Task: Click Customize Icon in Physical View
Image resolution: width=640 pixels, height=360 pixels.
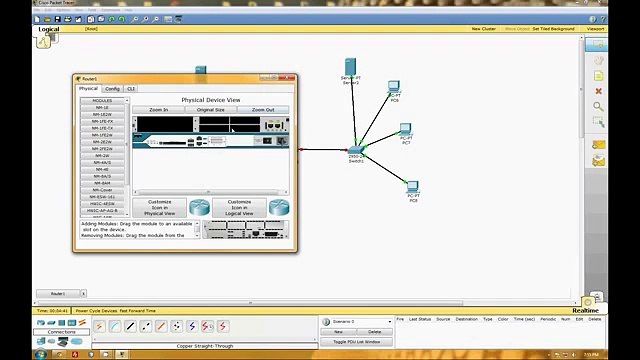Action: [160, 208]
